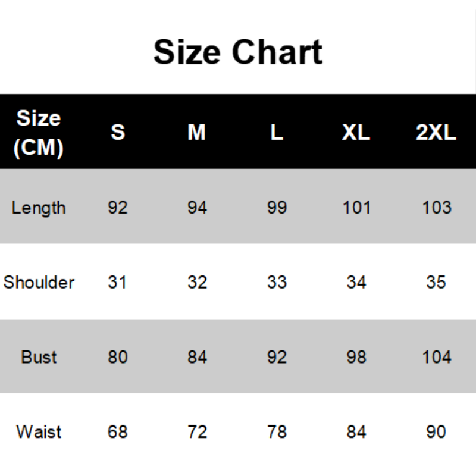Screen dimensions: 476x476
Task: Click Length value 103 for 2XL
Action: click(436, 208)
